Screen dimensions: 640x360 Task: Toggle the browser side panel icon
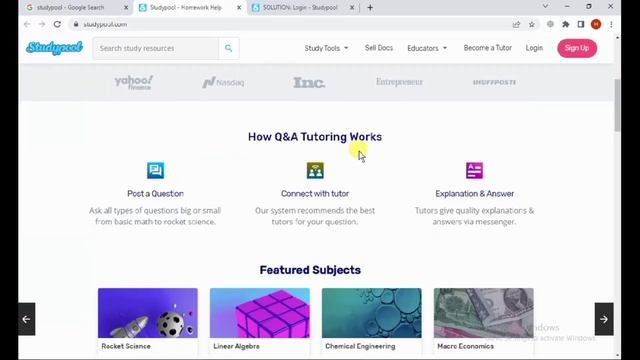click(x=581, y=24)
